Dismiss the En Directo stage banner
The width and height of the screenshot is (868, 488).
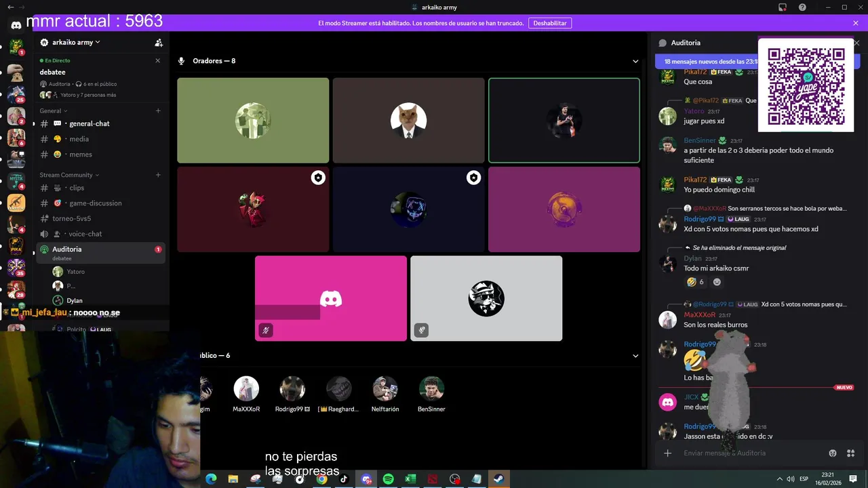pos(158,60)
